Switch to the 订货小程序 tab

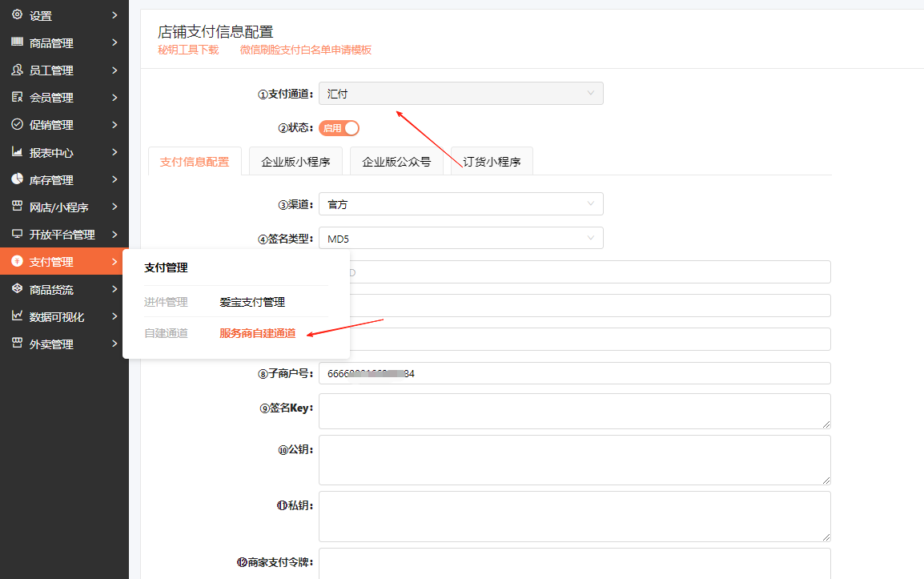click(x=492, y=162)
